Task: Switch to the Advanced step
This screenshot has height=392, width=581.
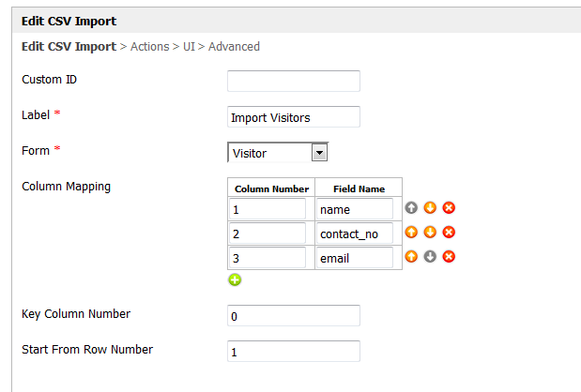Action: tap(234, 47)
